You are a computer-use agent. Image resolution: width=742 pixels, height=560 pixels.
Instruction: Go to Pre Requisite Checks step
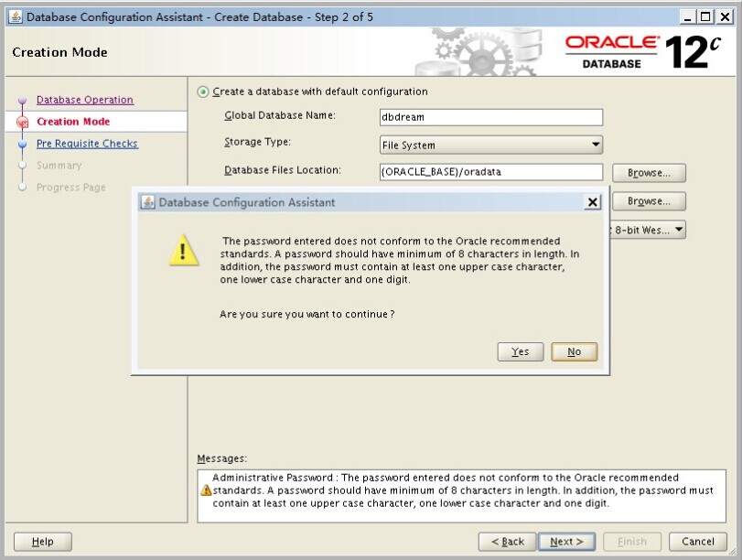(x=87, y=144)
